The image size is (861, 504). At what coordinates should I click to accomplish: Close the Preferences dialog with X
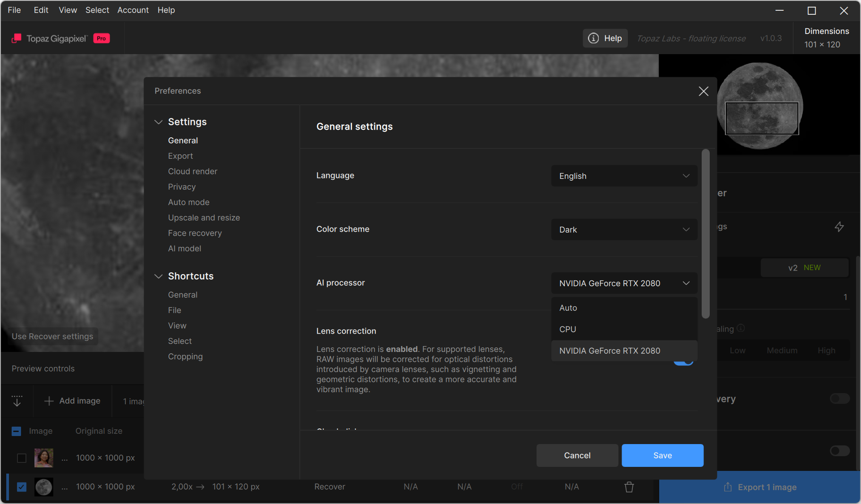point(703,91)
